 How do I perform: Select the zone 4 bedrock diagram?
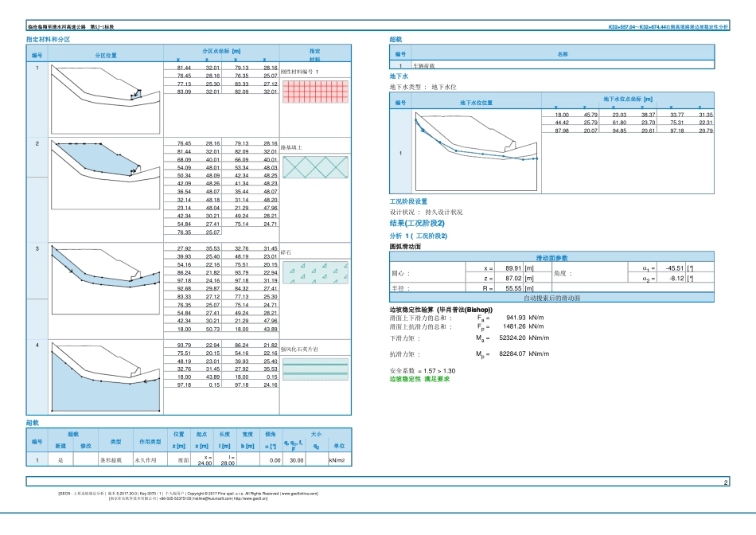(106, 377)
